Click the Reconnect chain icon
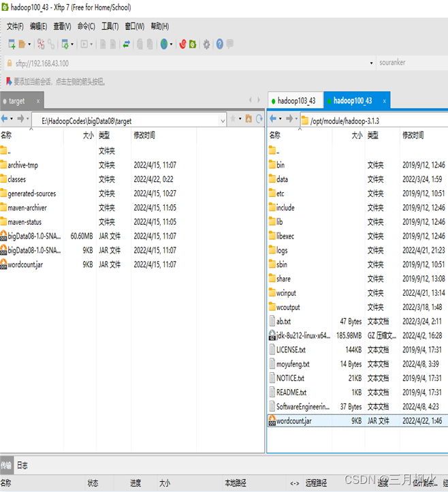 click(x=51, y=44)
